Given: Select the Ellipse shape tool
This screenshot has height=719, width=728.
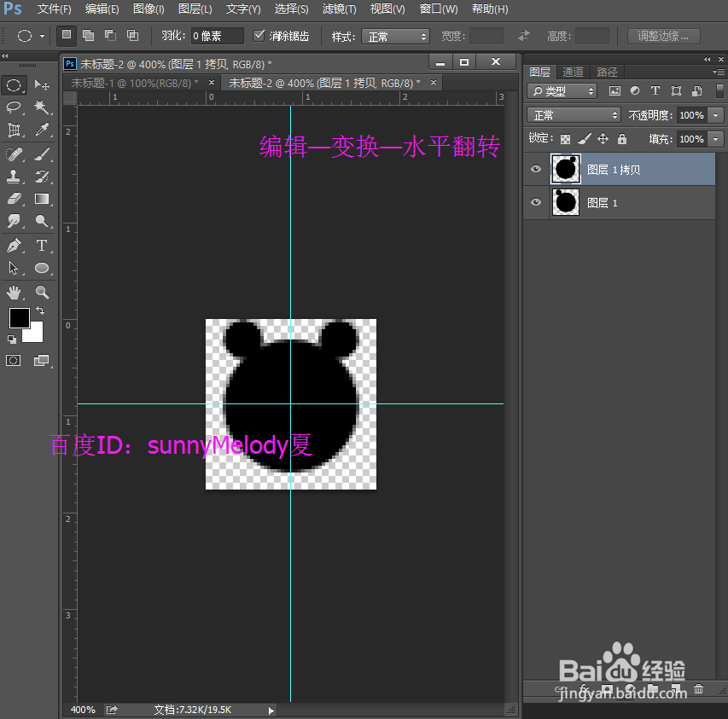Looking at the screenshot, I should tap(42, 268).
